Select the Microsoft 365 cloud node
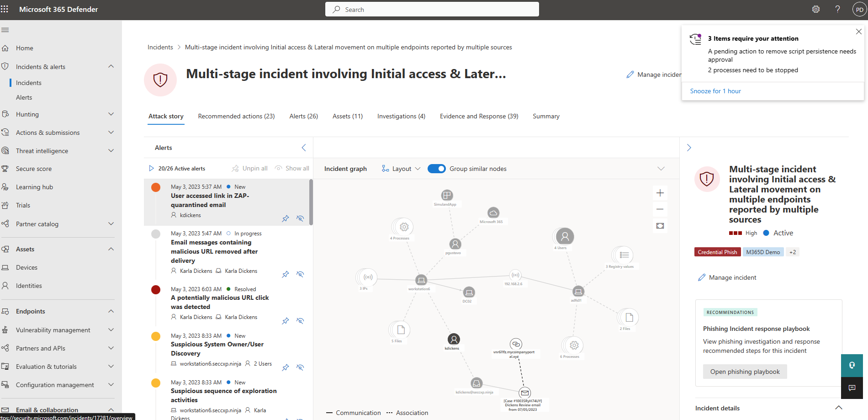 (493, 213)
